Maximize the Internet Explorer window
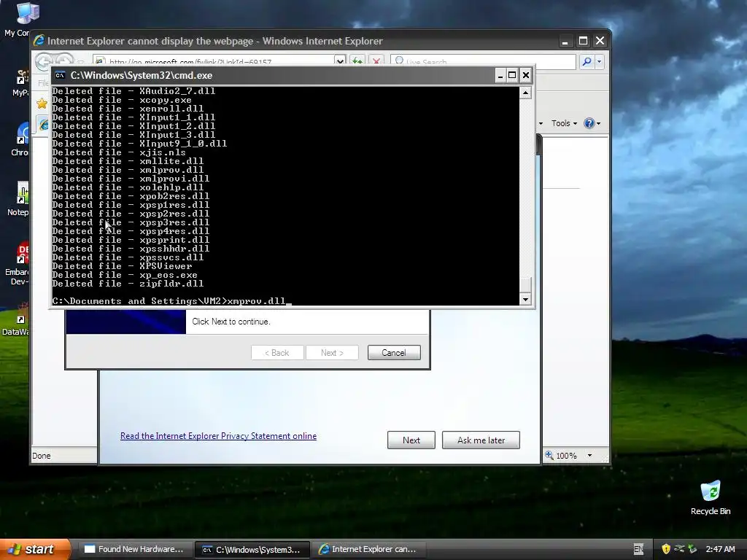Screen dimensions: 747x560 pos(583,41)
